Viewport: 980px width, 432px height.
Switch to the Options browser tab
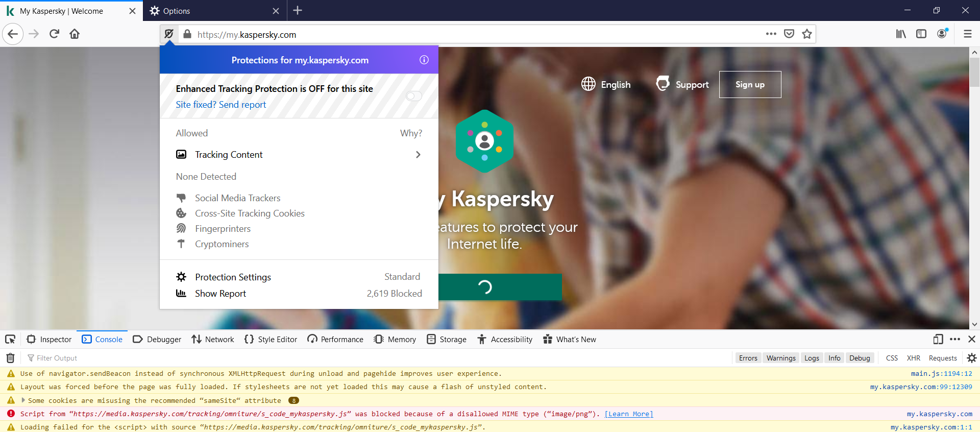tap(214, 11)
